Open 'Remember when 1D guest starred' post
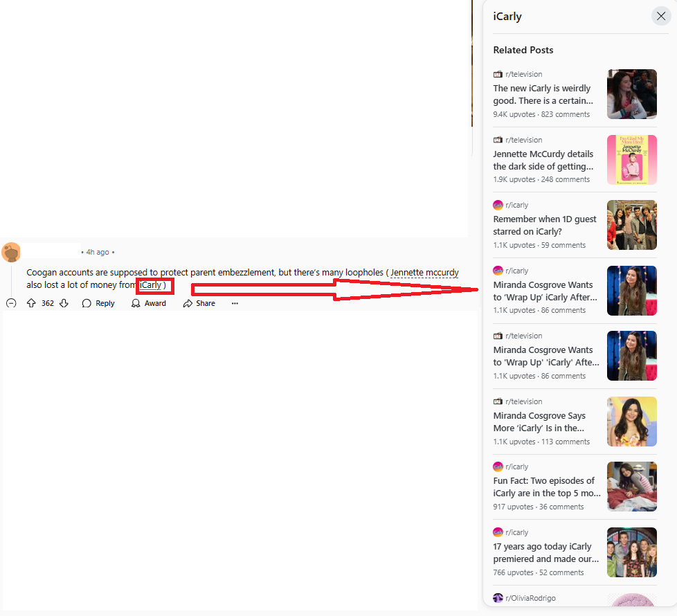The height and width of the screenshot is (616, 677). click(545, 226)
